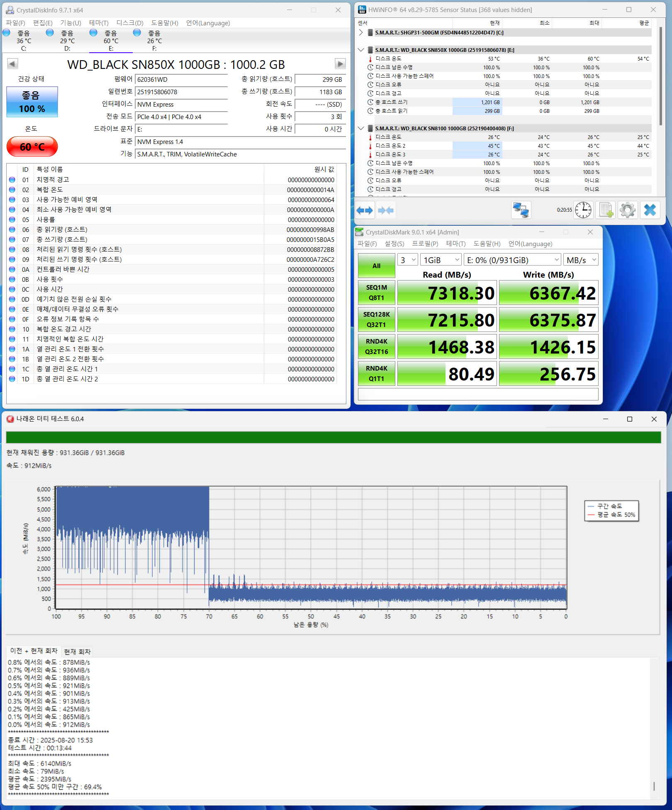This screenshot has height=810, width=672.
Task: Select drive E: status icon in CrystalDiskInfo
Action: [93, 33]
